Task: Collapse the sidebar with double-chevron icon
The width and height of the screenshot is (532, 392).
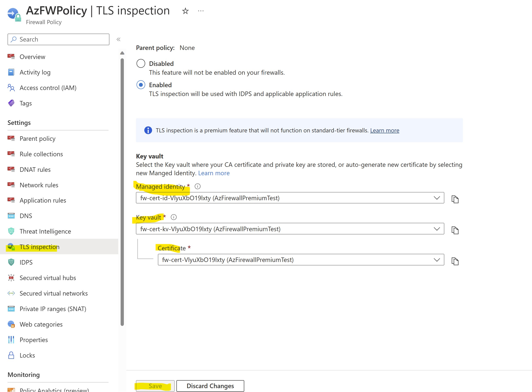Action: coord(118,39)
